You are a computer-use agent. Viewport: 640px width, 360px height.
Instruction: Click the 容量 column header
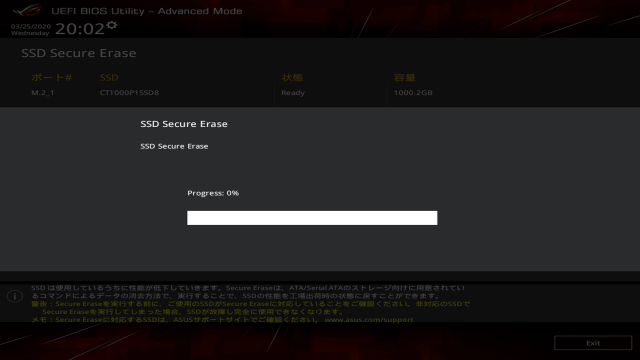tap(404, 78)
